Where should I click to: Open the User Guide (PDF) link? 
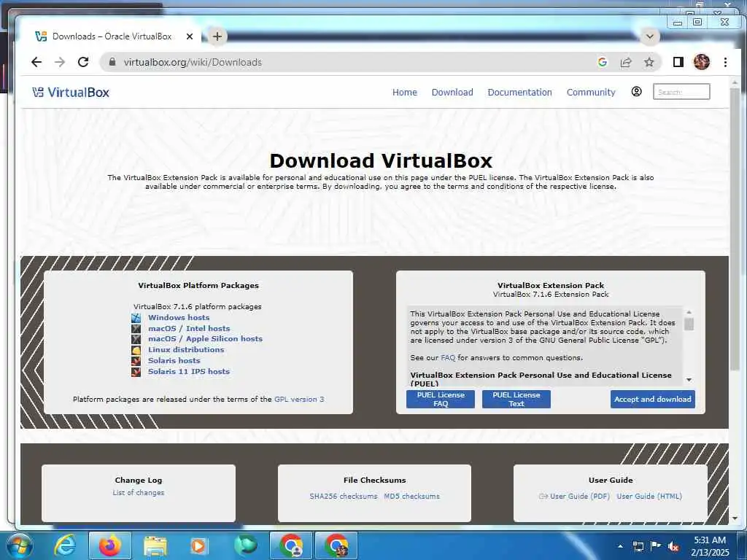(x=580, y=496)
